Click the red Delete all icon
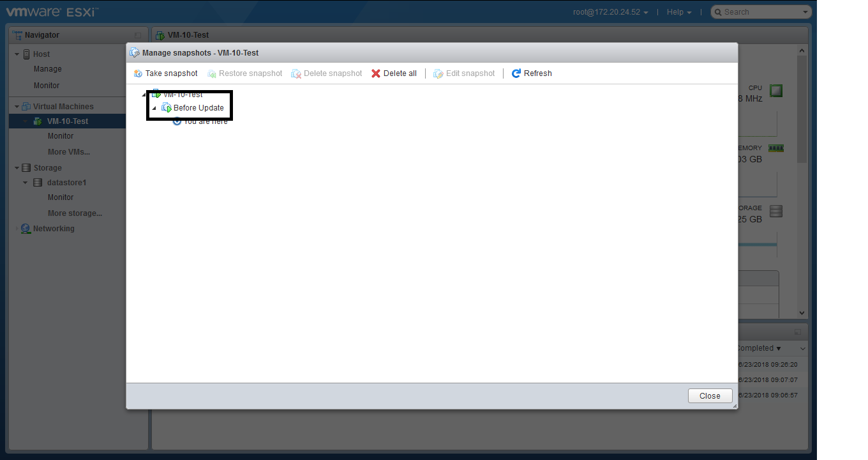The image size is (868, 460). click(x=376, y=73)
